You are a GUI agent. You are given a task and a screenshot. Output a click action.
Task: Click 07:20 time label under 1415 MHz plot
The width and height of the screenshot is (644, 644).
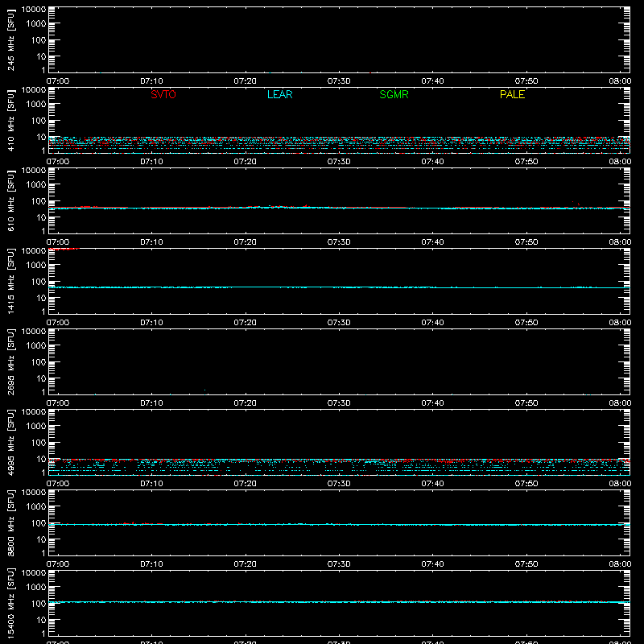(246, 323)
